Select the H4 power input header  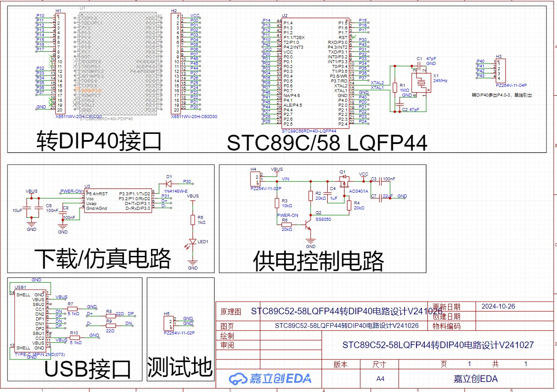click(255, 180)
